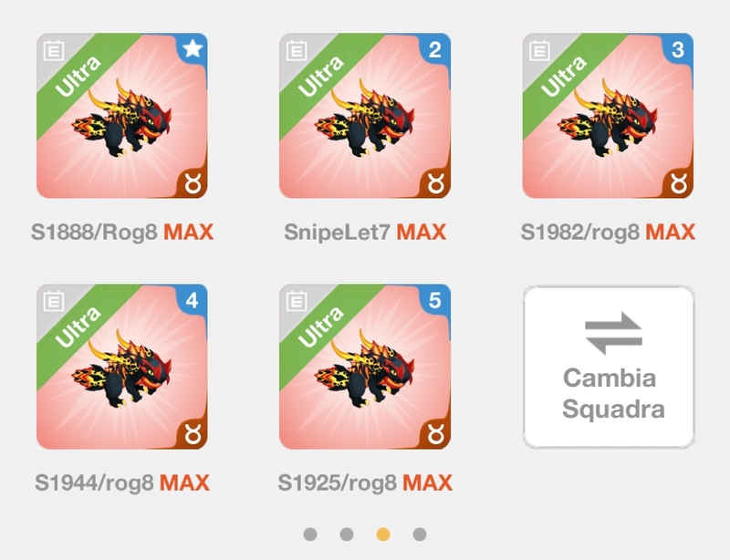
Task: Tap the number 2 badge on SnipeLet7
Action: click(x=435, y=49)
